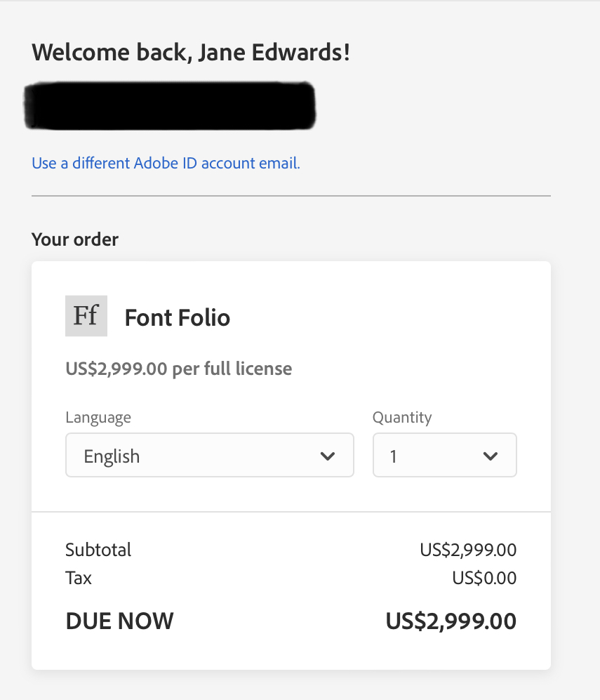Screen dimensions: 600x700
Task: Click the Font Folio product title
Action: (x=178, y=318)
